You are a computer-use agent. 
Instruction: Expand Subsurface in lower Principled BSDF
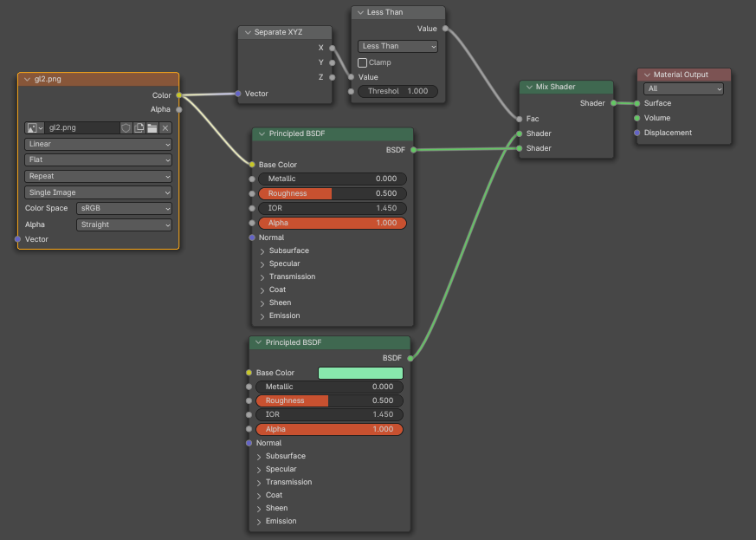(259, 457)
